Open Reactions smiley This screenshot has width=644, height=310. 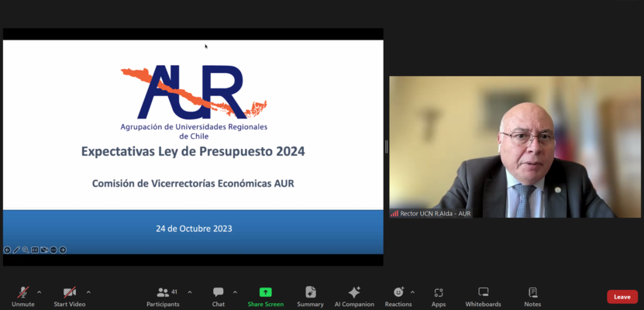coord(398,297)
